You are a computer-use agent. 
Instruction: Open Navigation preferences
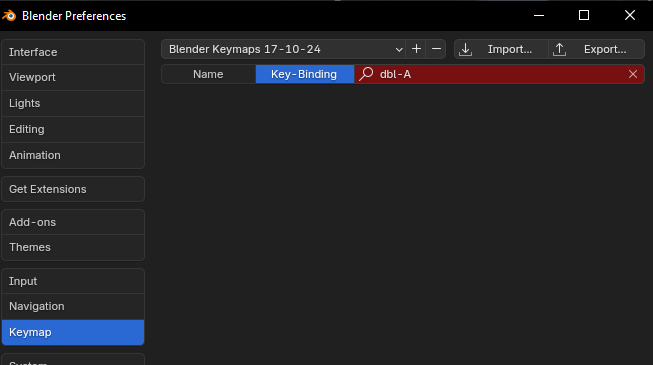tap(73, 307)
